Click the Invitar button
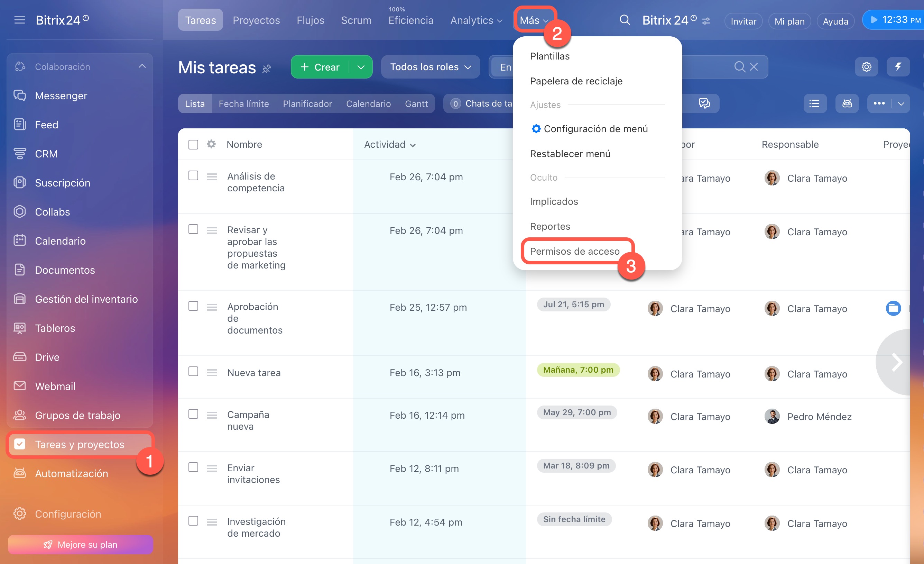The width and height of the screenshot is (924, 564). (743, 21)
